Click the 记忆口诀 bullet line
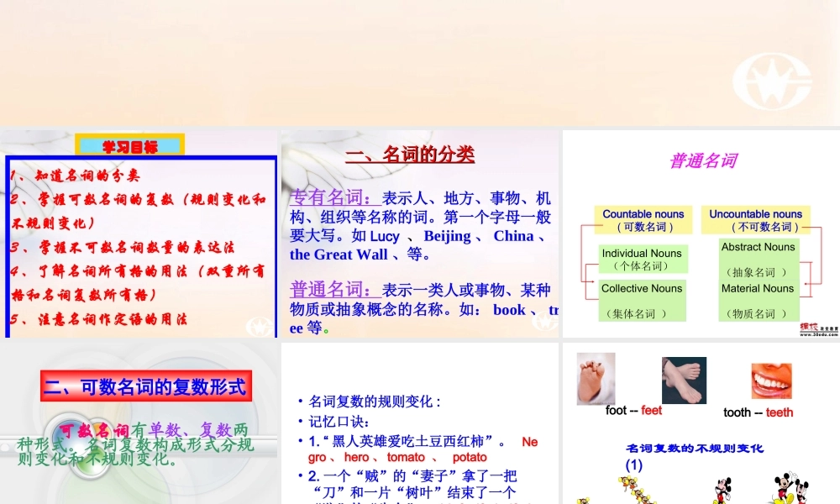The image size is (840, 504). pos(339,422)
